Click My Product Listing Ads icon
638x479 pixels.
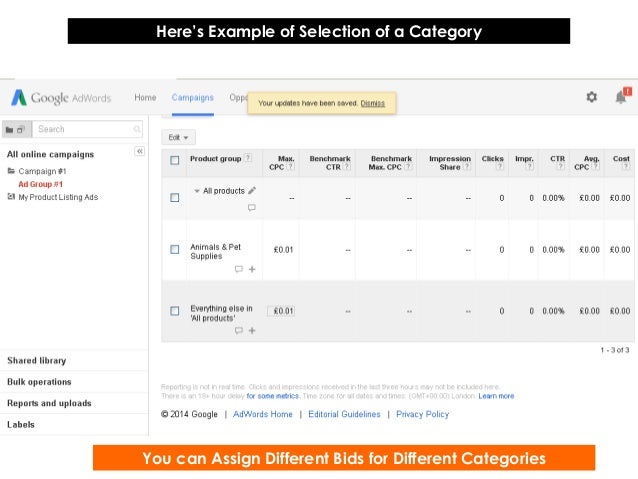11,197
